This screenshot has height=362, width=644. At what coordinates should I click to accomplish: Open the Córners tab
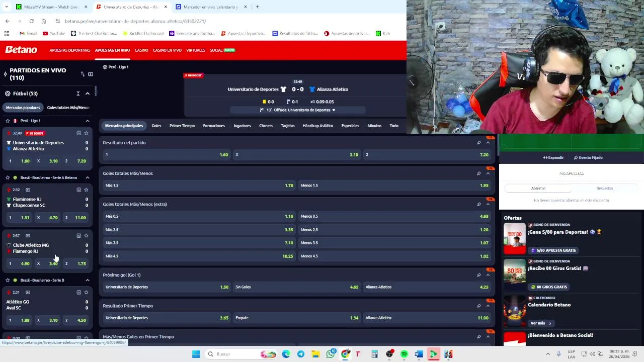[x=266, y=126]
